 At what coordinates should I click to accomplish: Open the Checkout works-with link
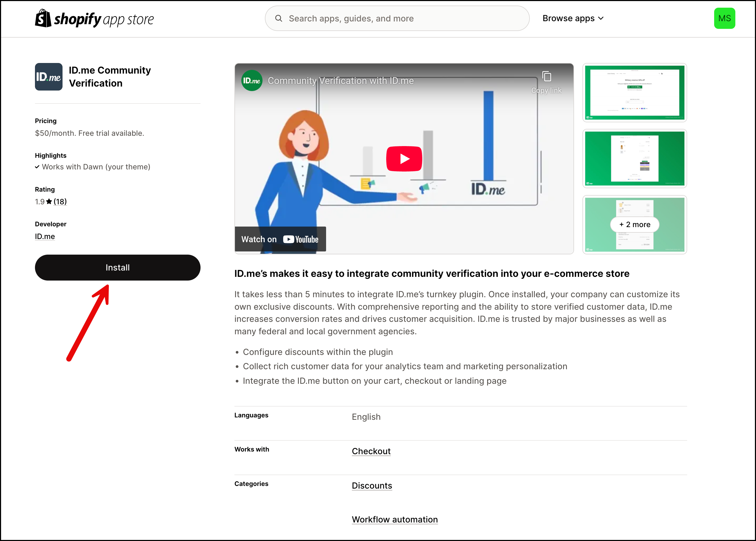pos(371,451)
